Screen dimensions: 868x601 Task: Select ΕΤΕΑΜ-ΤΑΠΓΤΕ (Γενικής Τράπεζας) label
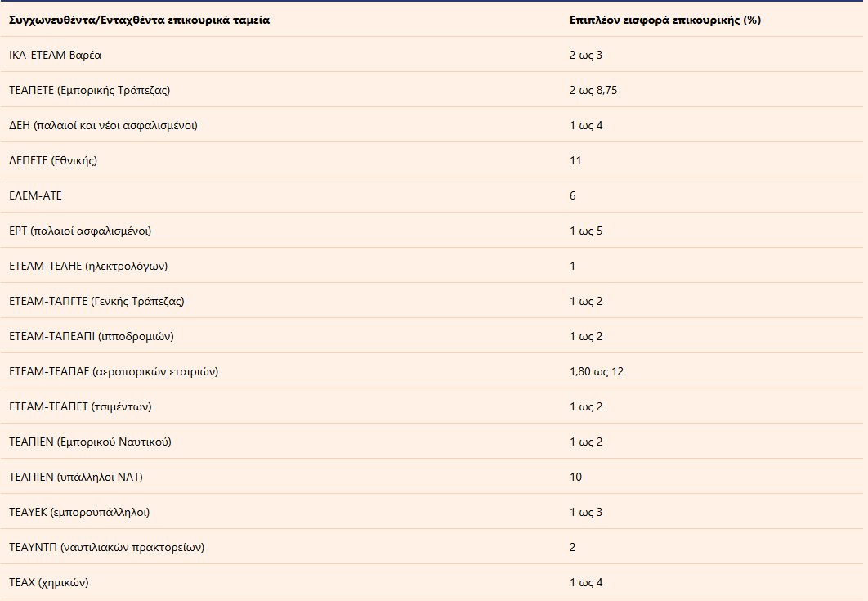tap(97, 302)
